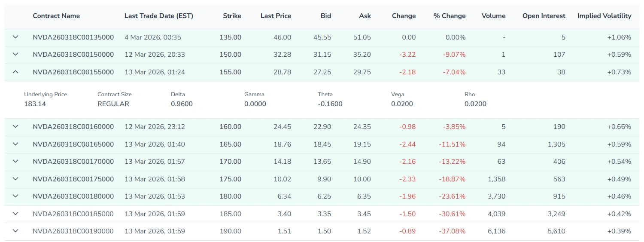Click the 6,136 volume cell

(x=497, y=231)
